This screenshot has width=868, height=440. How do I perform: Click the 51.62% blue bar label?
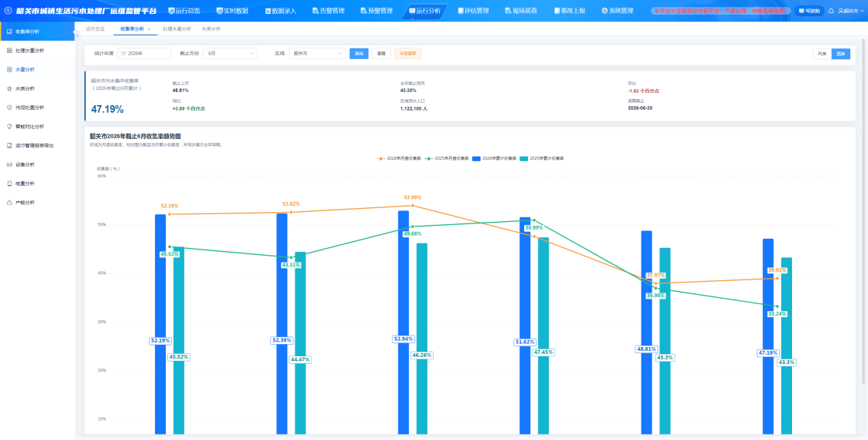pos(525,342)
